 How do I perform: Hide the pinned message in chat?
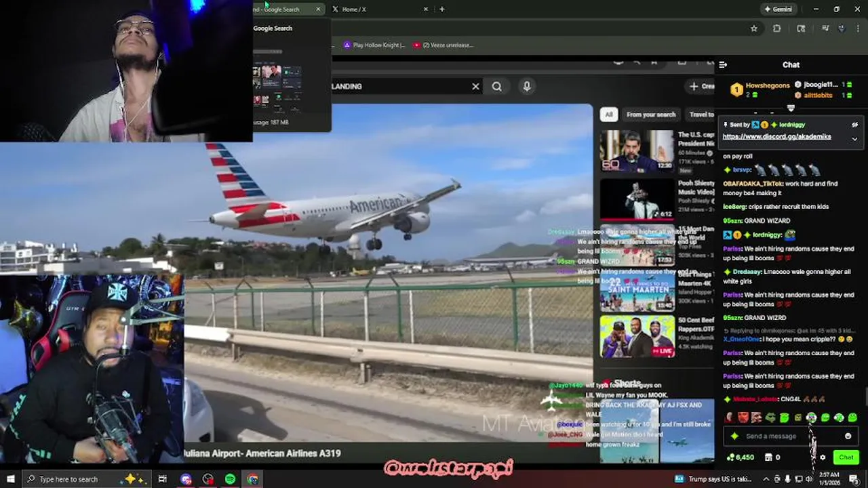click(x=854, y=125)
